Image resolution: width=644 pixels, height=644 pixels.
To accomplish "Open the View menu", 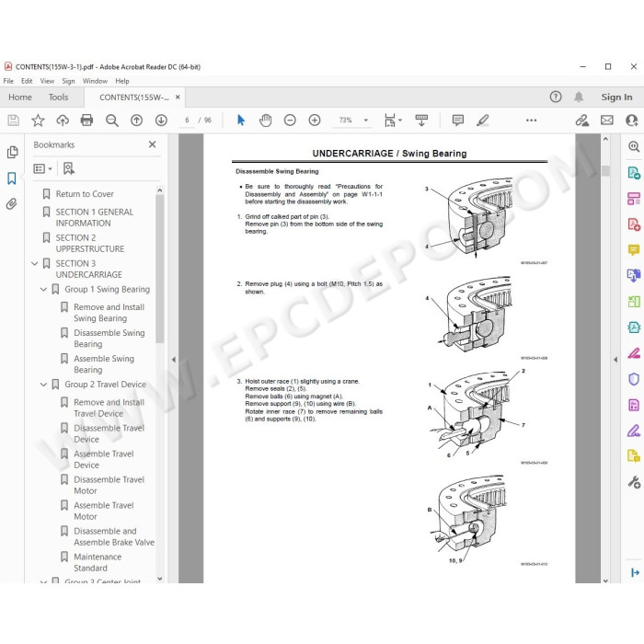I will tap(47, 81).
